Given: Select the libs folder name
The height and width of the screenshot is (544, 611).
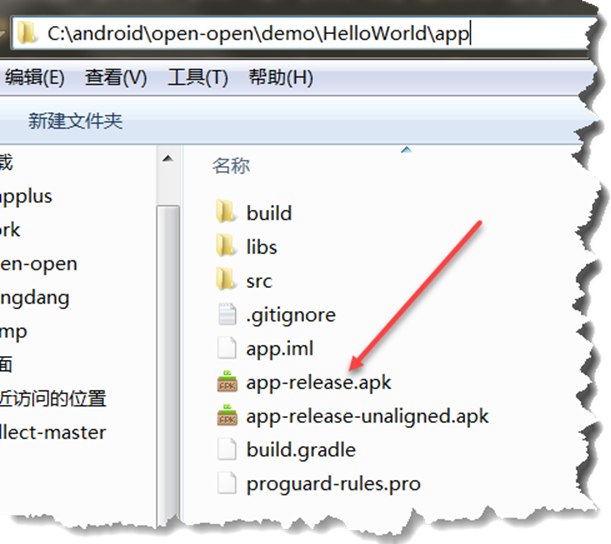Looking at the screenshot, I should 261,247.
